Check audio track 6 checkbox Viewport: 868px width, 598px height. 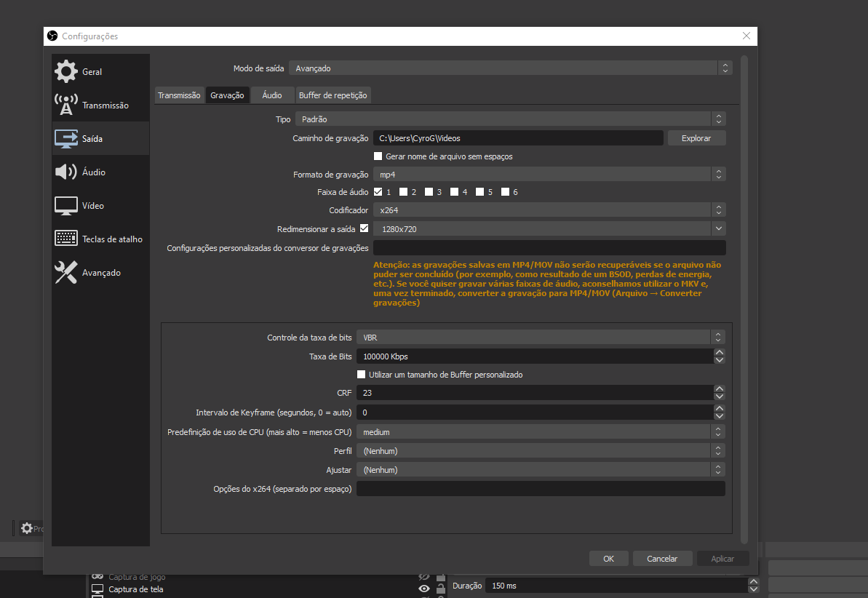coord(506,191)
